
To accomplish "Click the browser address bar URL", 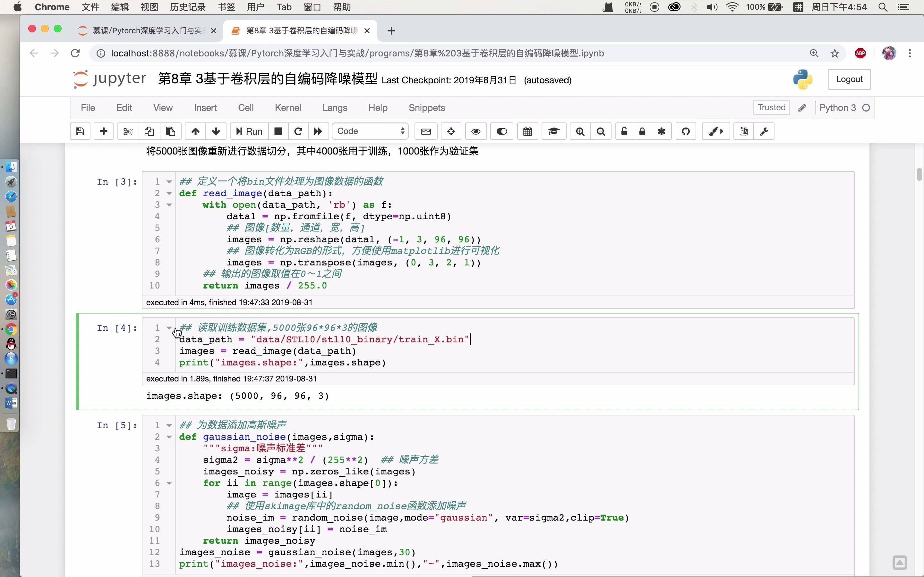I will pos(357,54).
